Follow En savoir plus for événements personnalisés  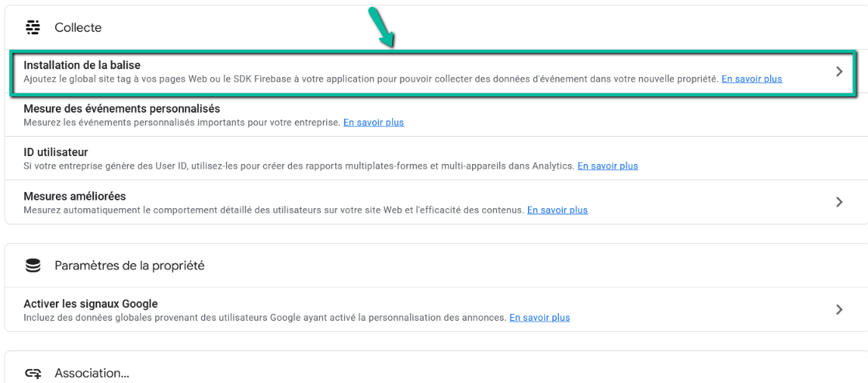tap(373, 122)
